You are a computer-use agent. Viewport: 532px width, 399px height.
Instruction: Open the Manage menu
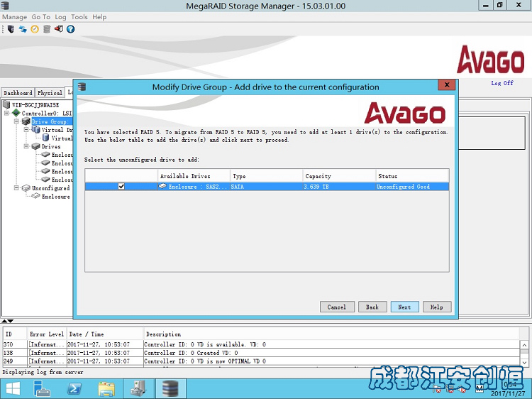coord(15,17)
